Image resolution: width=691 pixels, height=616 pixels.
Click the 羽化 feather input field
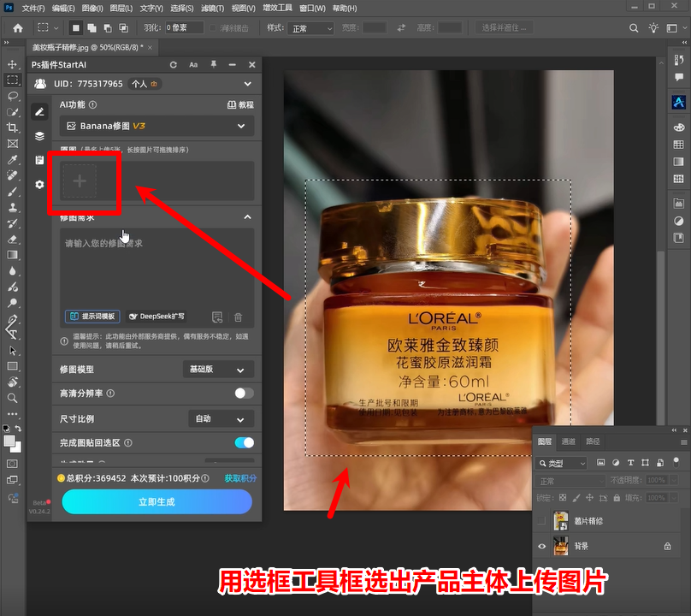pos(184,27)
